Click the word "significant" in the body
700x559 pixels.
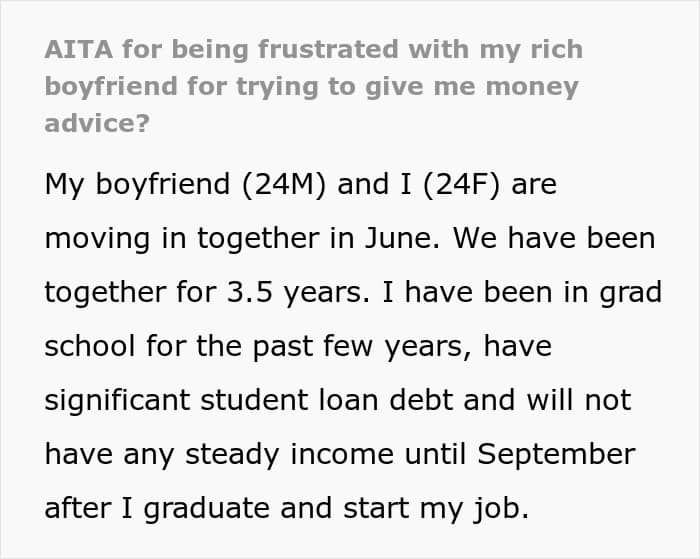click(x=117, y=401)
